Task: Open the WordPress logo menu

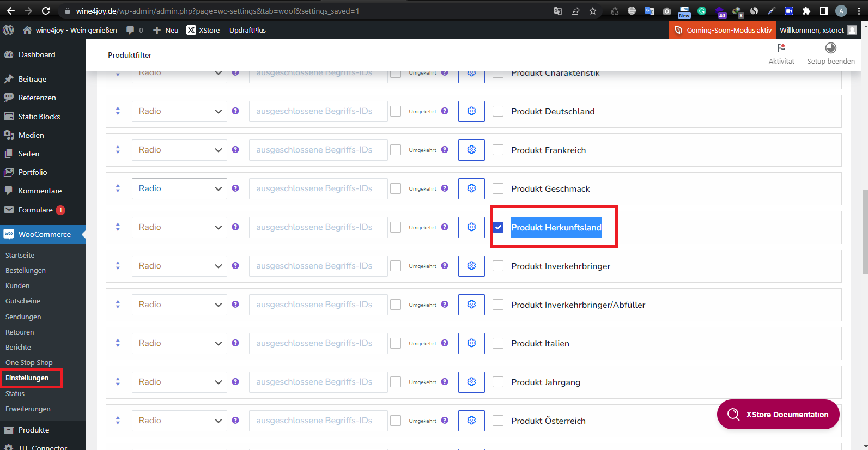Action: (x=8, y=30)
